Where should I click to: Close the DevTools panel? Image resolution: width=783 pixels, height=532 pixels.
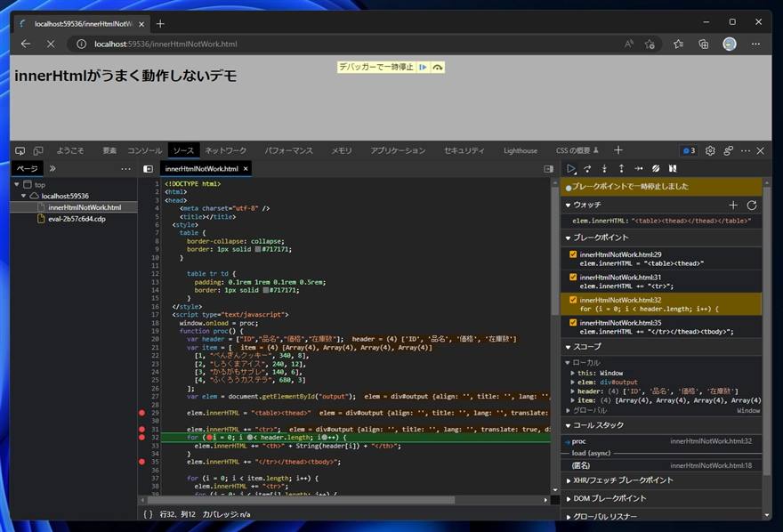(x=760, y=150)
